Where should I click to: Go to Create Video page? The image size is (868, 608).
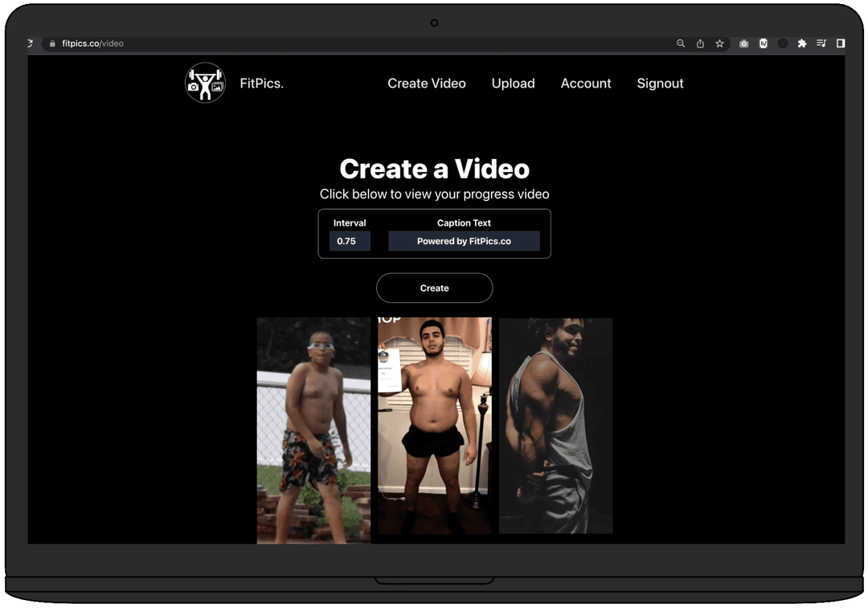point(426,84)
